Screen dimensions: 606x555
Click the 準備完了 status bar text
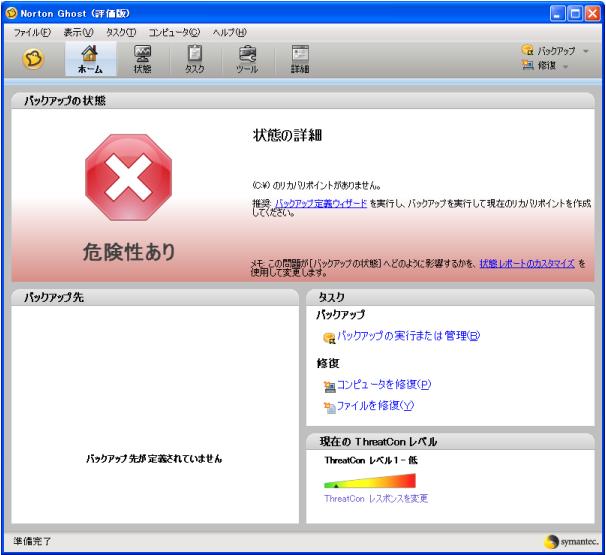tap(32, 541)
